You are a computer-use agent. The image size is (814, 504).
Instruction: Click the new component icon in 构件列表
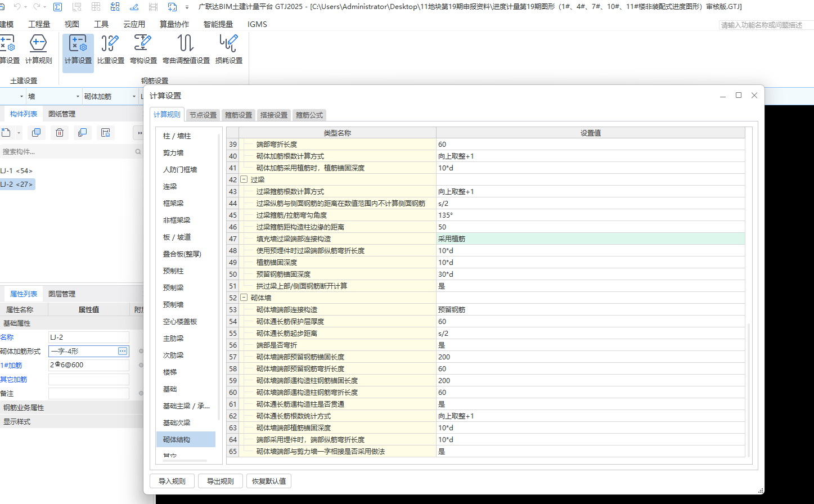coord(6,133)
